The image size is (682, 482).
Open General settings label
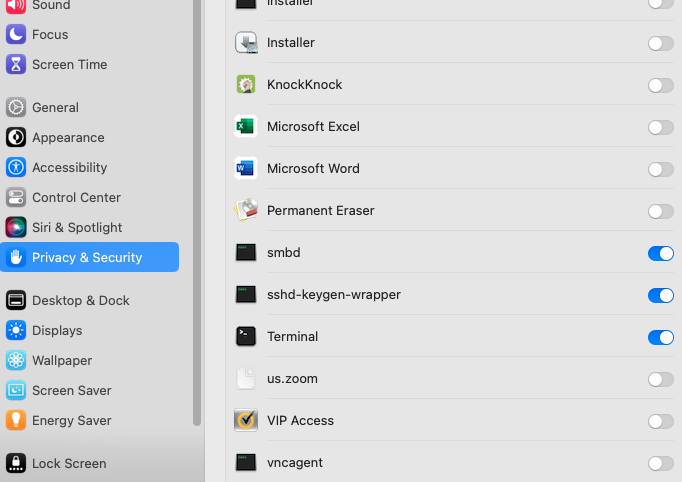[55, 107]
